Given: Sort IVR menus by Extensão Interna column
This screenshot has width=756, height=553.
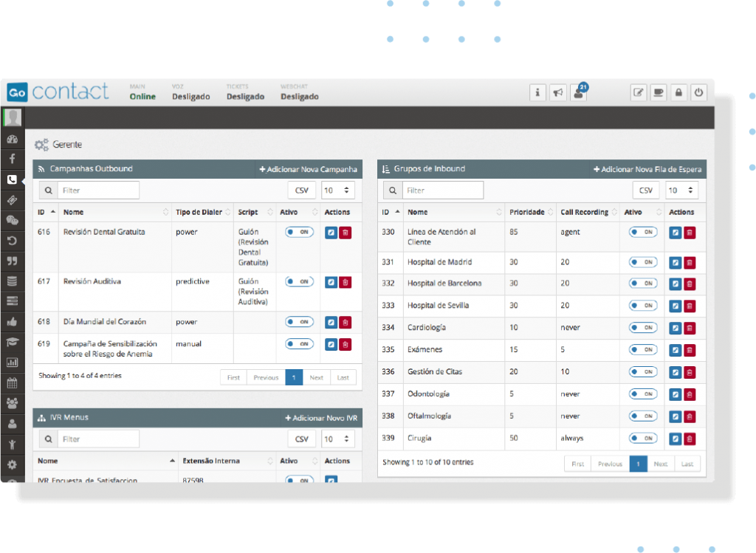Looking at the screenshot, I should pos(227,461).
